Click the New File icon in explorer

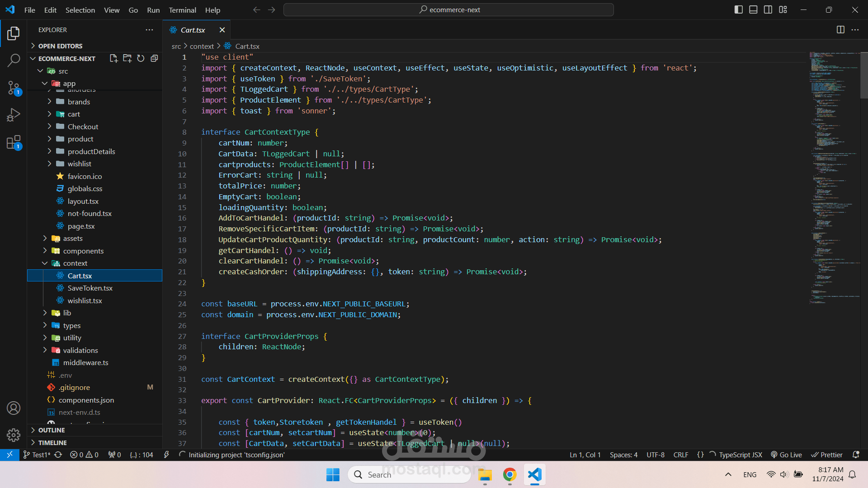click(x=113, y=58)
